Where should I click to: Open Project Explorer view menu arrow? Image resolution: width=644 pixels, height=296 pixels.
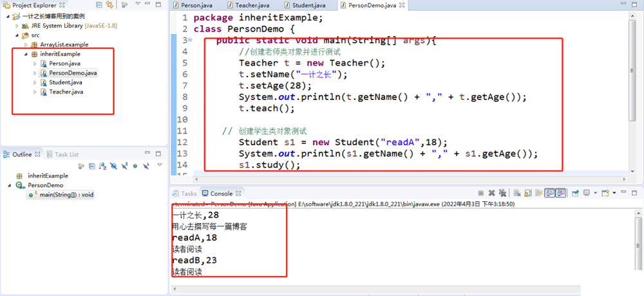(138, 5)
